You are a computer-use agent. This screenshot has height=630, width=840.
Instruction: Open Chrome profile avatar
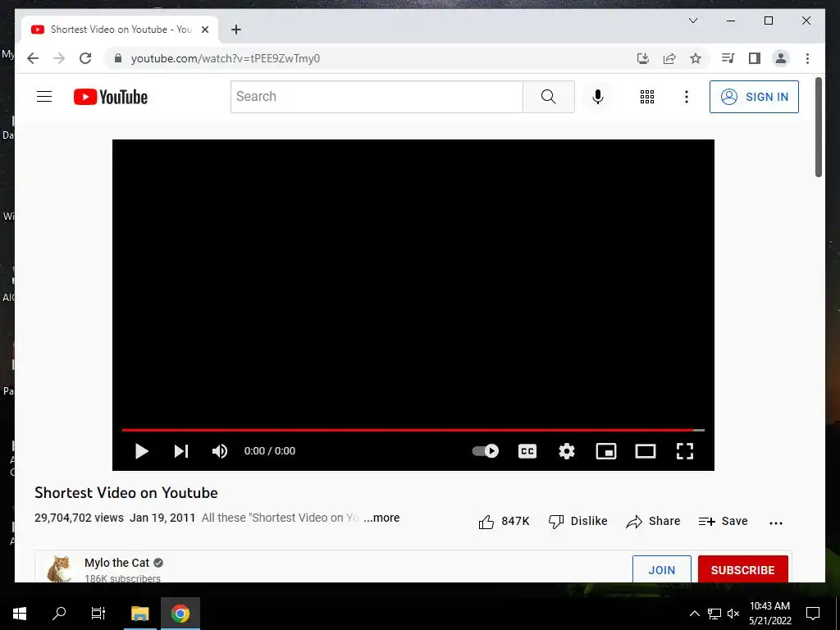(781, 58)
